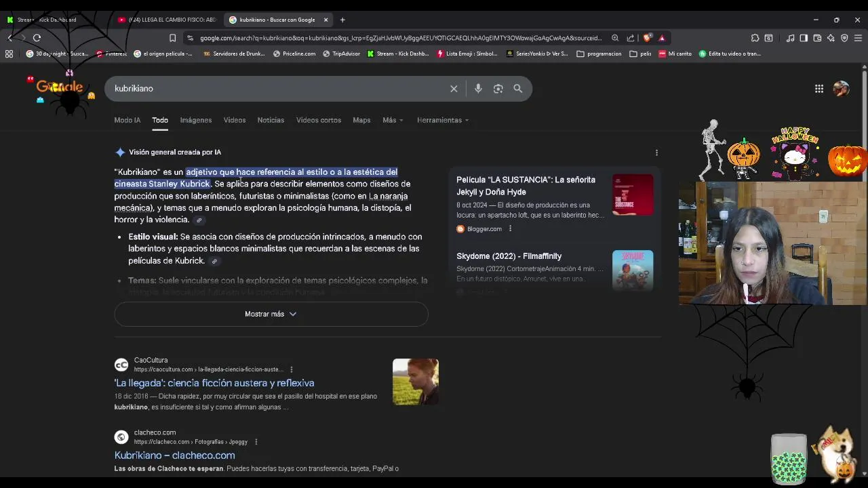Select the Todo search tab

point(160,120)
